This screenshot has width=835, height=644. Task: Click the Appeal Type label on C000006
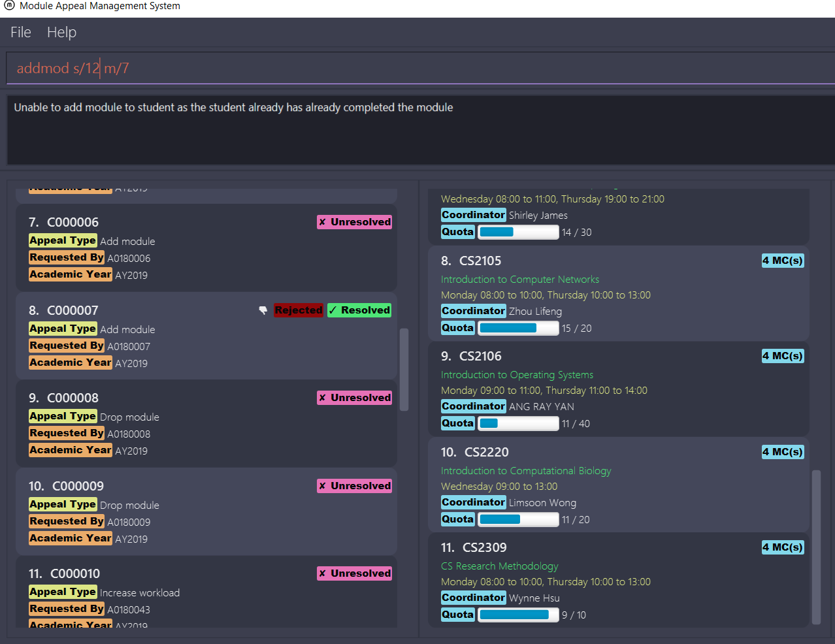[x=63, y=240]
